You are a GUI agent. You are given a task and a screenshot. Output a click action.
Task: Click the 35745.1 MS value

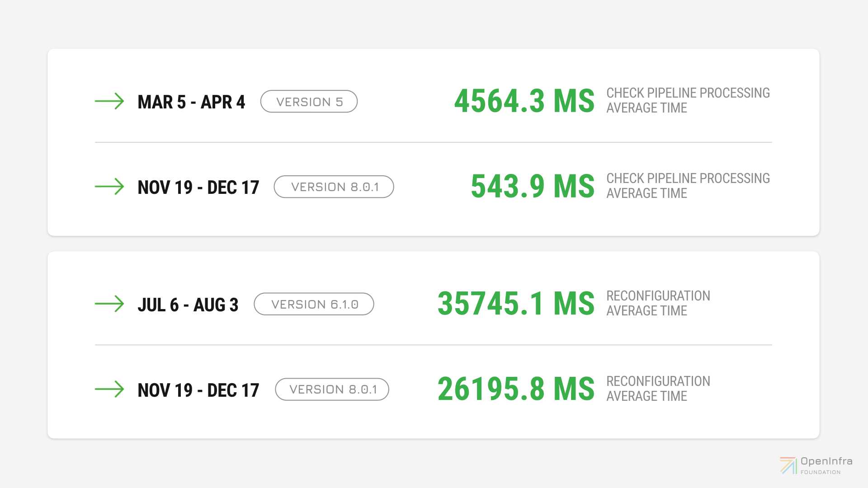click(516, 303)
